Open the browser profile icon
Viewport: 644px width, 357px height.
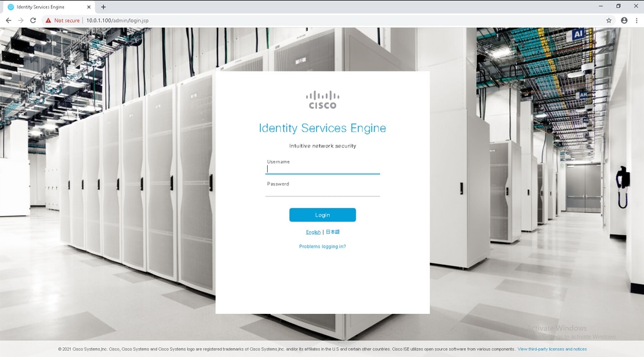click(624, 20)
